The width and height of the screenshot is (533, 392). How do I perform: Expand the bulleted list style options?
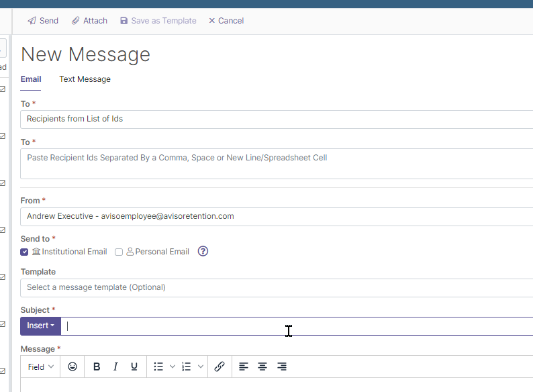(x=173, y=366)
